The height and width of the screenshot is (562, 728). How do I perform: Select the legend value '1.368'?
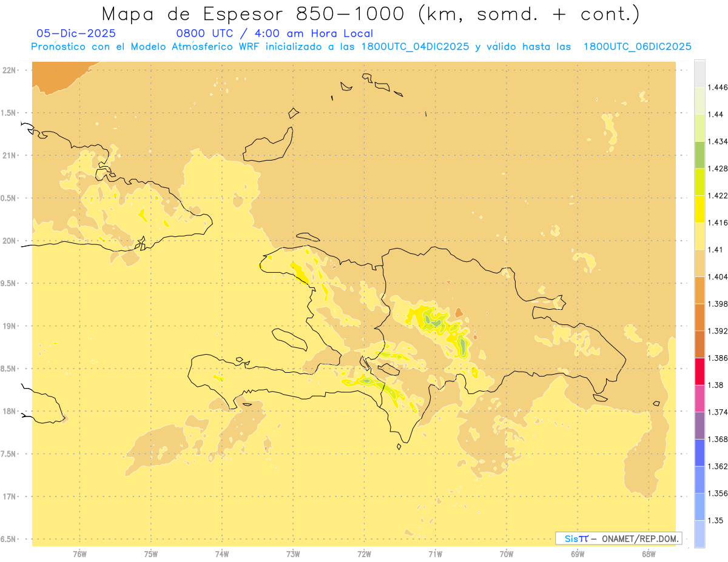tap(717, 439)
